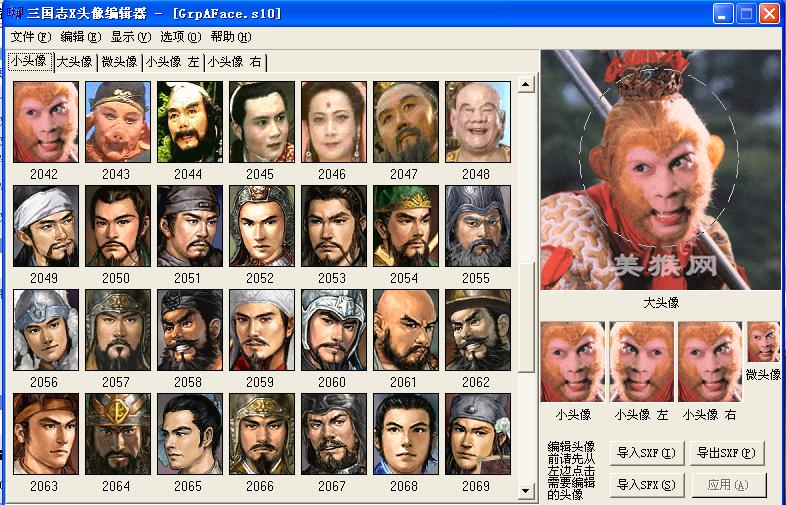Select portrait thumbnail 2066
The image size is (786, 505).
[x=262, y=434]
